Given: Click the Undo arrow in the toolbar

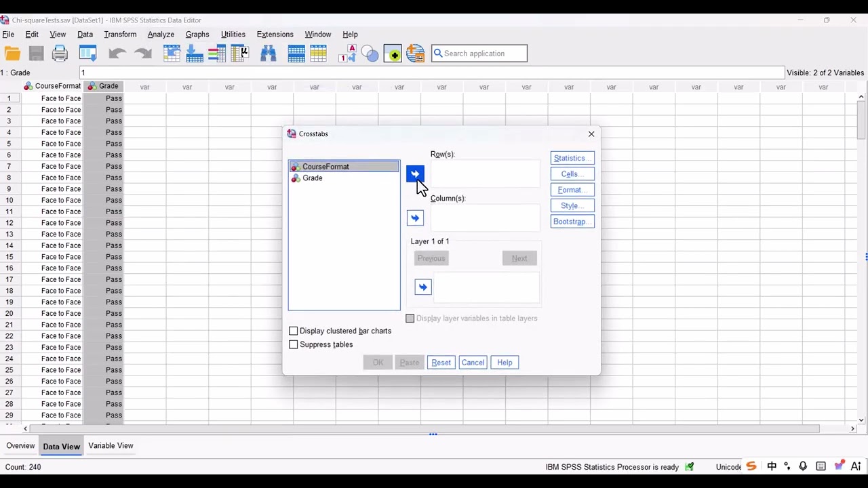Looking at the screenshot, I should point(117,54).
